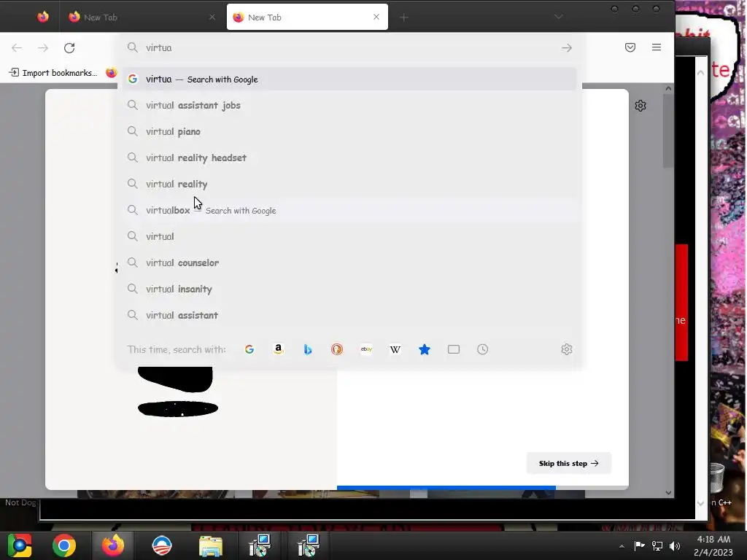Viewport: 747px width, 560px height.
Task: Click the Action Center flag tray icon
Action: (x=639, y=545)
